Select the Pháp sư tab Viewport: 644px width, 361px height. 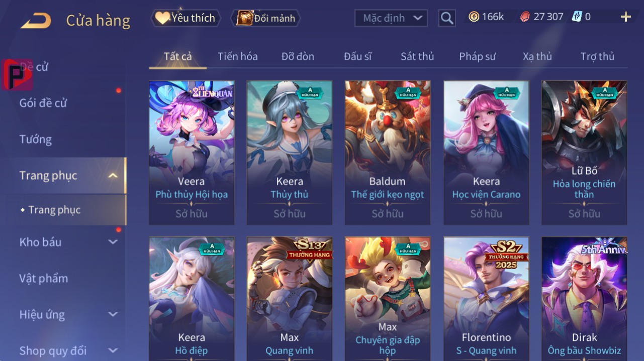coord(477,56)
